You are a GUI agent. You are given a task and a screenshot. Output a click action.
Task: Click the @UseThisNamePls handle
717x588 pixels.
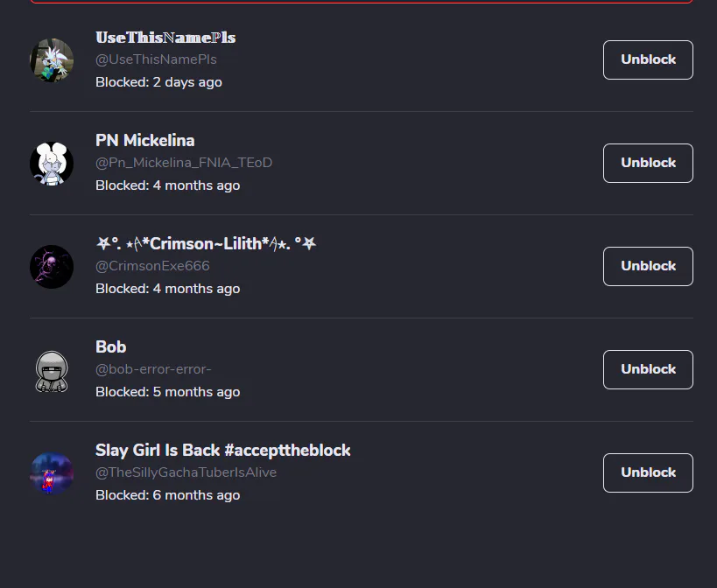(156, 59)
